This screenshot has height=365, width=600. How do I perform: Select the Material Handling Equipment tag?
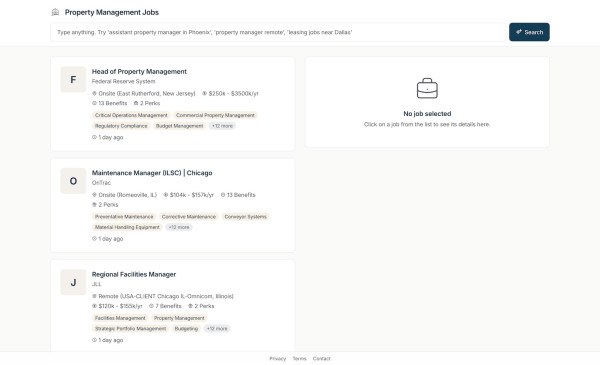point(127,227)
